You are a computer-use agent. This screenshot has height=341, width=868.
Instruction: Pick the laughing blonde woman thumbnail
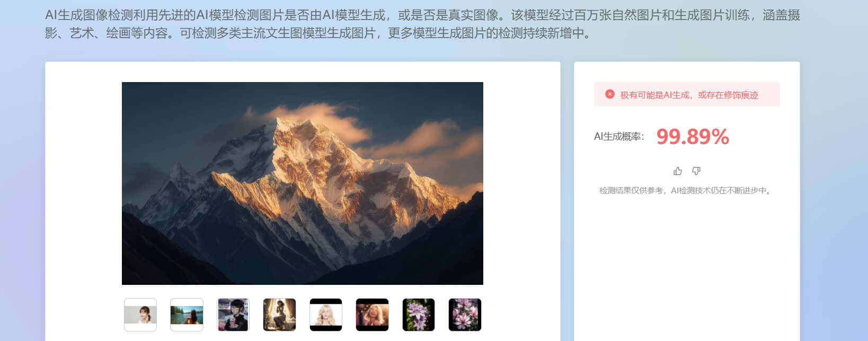click(372, 315)
